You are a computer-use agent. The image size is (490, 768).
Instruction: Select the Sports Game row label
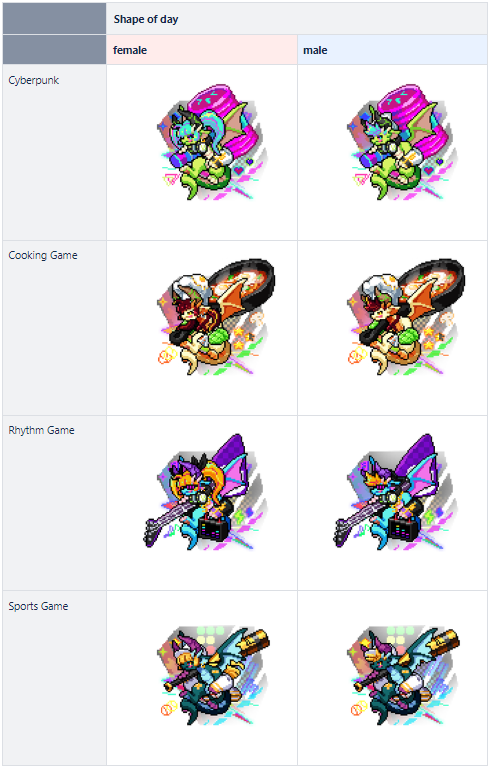[x=38, y=606]
